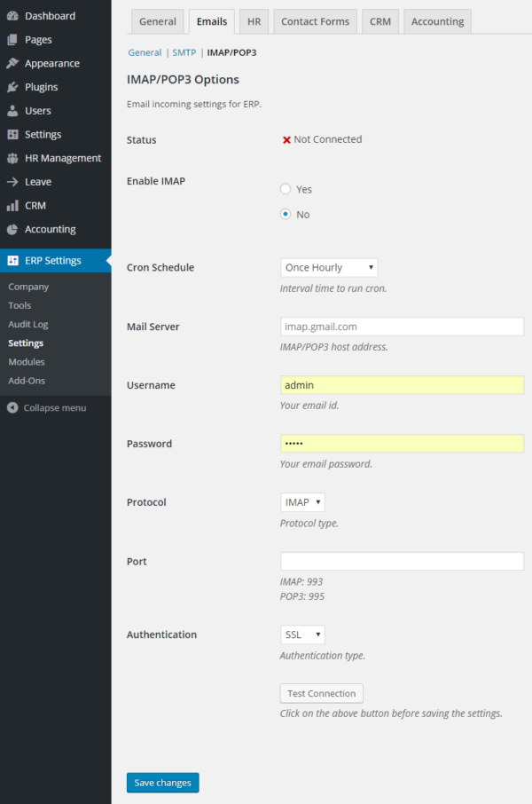Switch to the Accounting tab
The image size is (532, 804).
437,20
